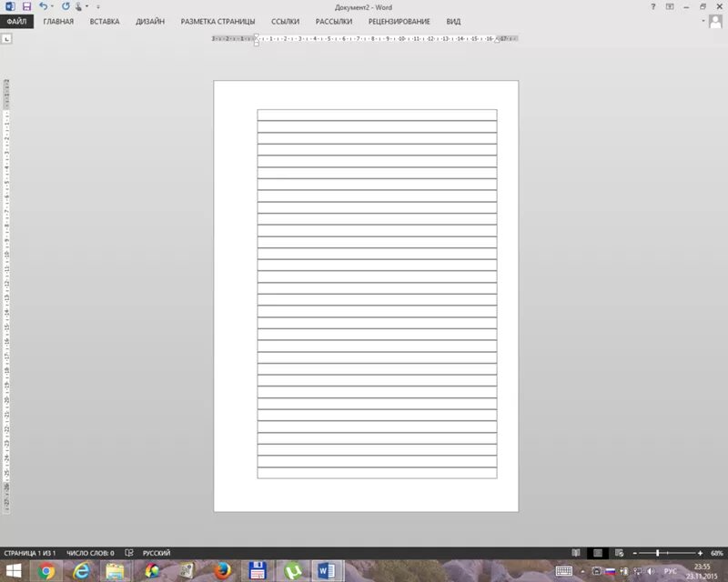
Task: Launch Internet Explorer from taskbar
Action: point(81,571)
